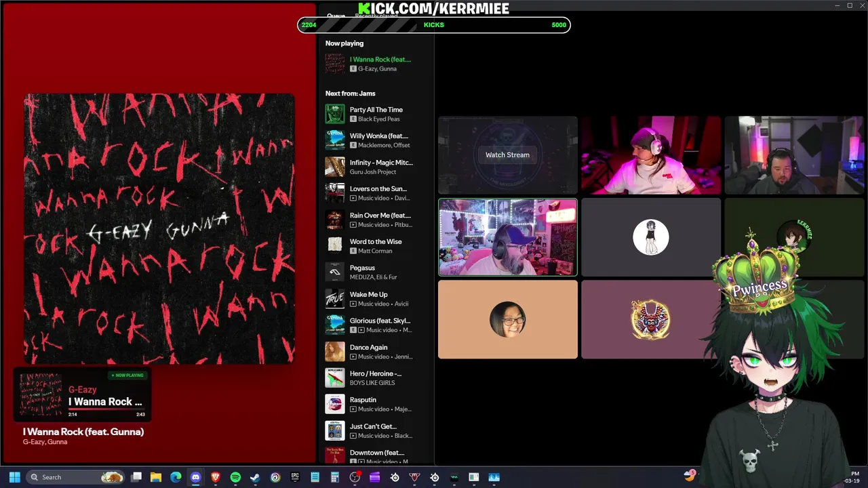Open the Calculator taskbar icon

click(x=335, y=477)
